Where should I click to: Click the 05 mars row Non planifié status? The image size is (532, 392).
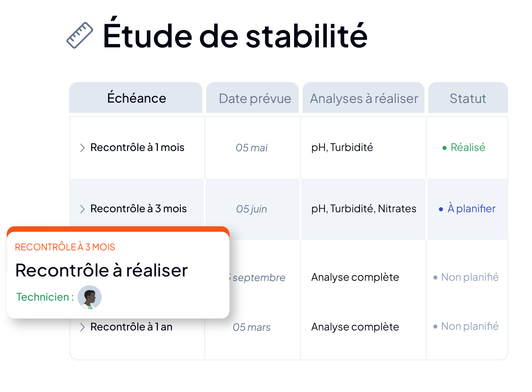tap(470, 326)
